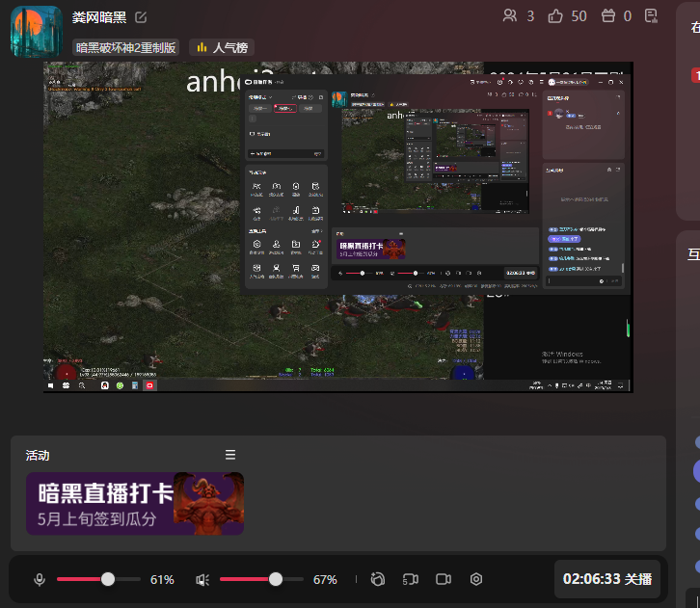Click the 02:06:33 关播 end stream button

click(607, 579)
